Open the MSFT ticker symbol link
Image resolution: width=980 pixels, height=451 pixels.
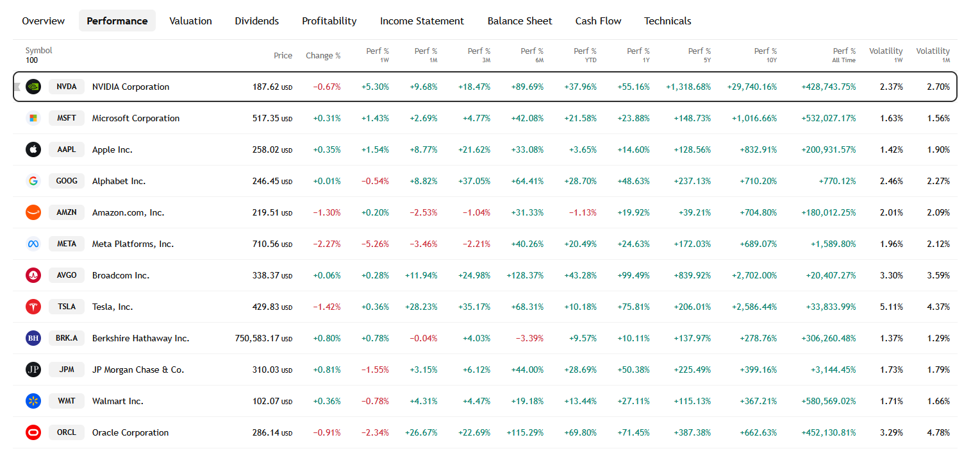tap(66, 117)
